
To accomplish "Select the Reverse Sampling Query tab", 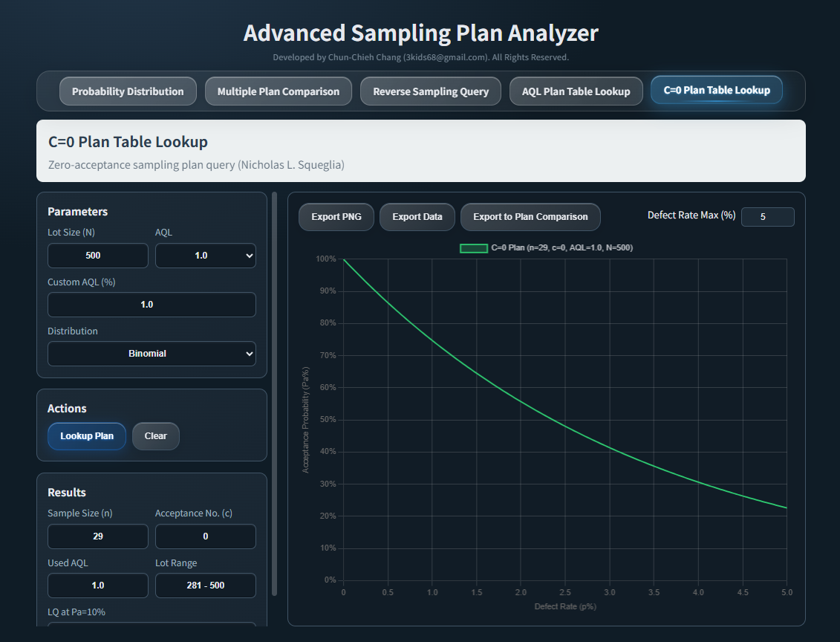I will [x=430, y=91].
